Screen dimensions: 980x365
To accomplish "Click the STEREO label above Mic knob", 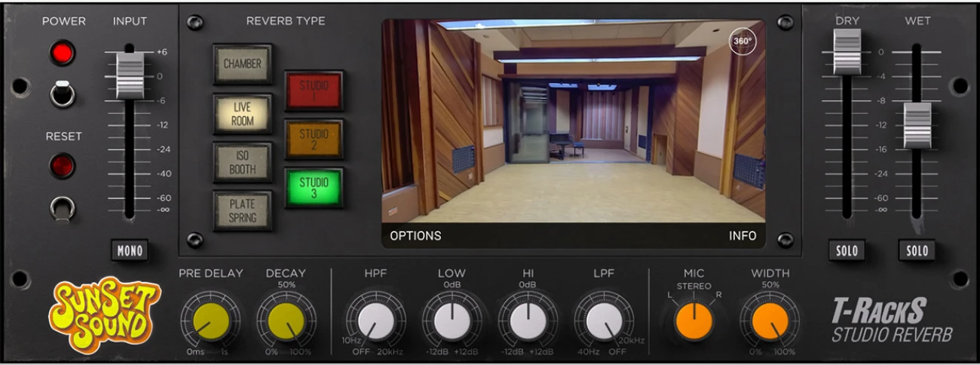I will (x=694, y=286).
